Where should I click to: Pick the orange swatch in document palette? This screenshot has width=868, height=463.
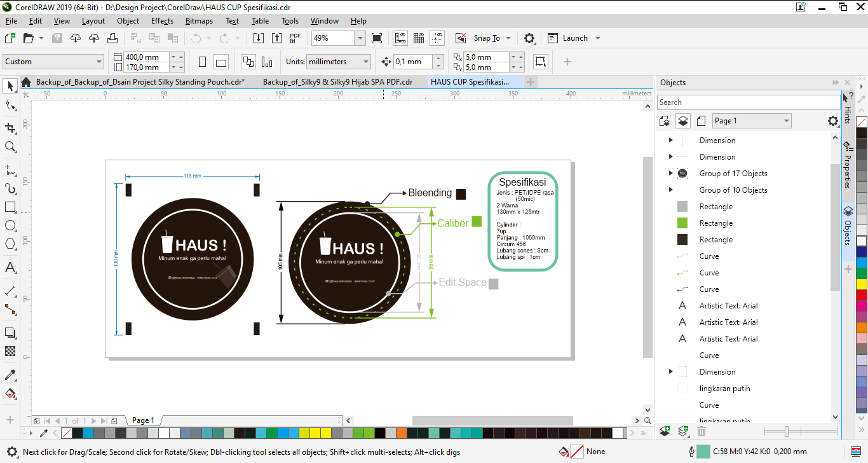401,433
